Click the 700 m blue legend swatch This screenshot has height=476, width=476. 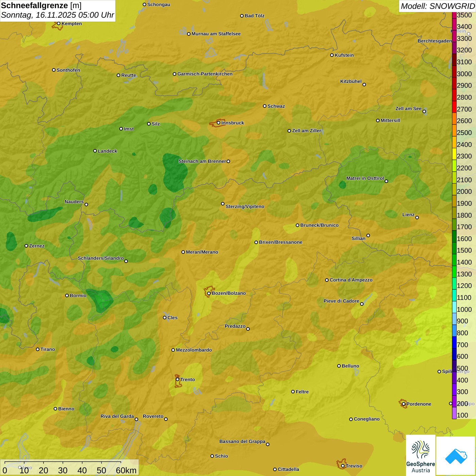[x=454, y=342]
